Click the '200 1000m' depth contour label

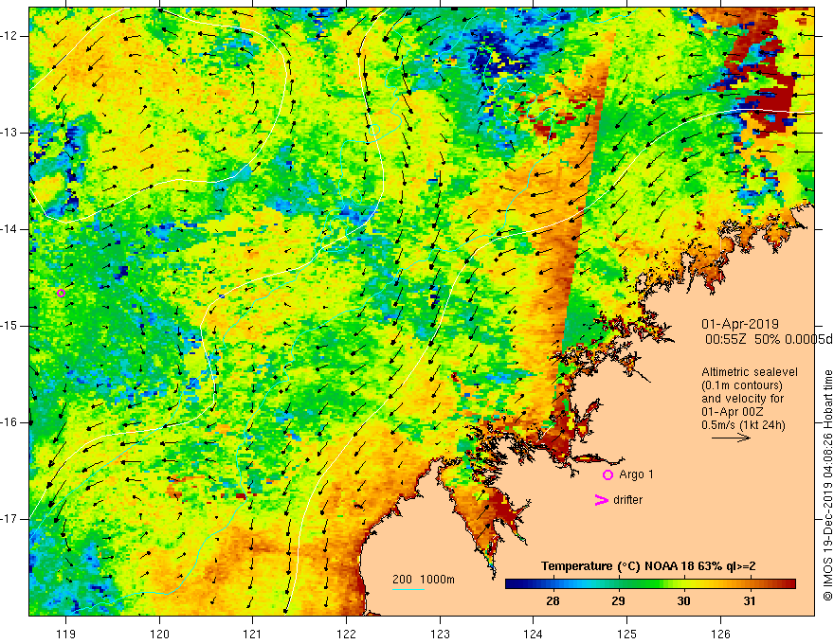point(424,580)
